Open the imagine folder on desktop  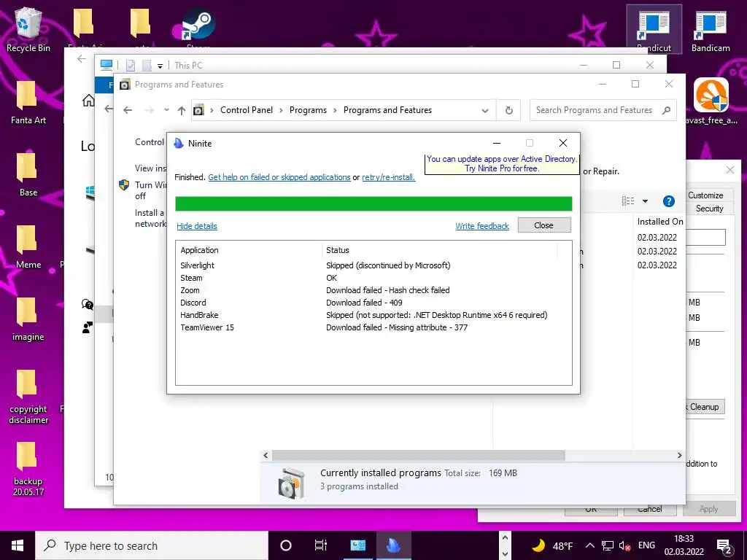coord(28,319)
